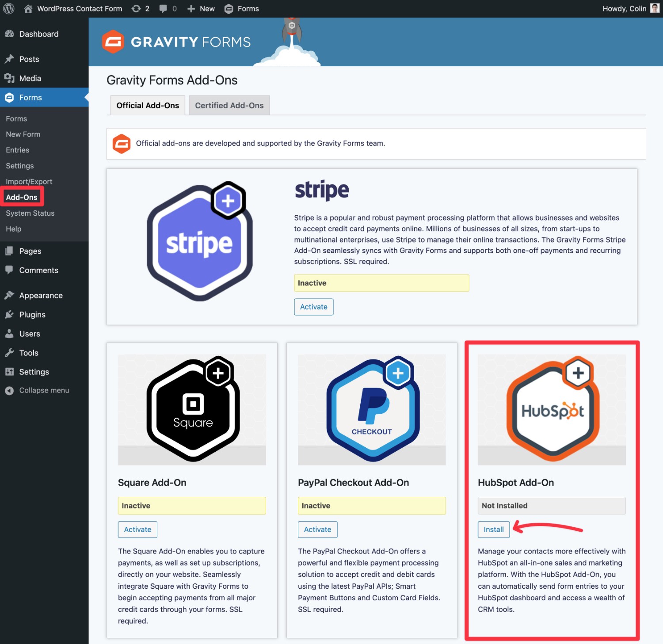
Task: Click the PayPal Checkout logo image
Action: click(372, 409)
